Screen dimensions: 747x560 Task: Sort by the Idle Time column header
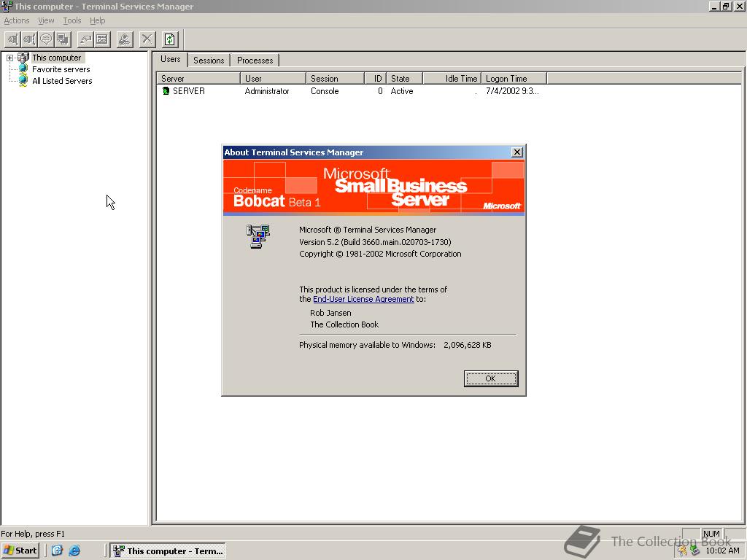(x=452, y=79)
